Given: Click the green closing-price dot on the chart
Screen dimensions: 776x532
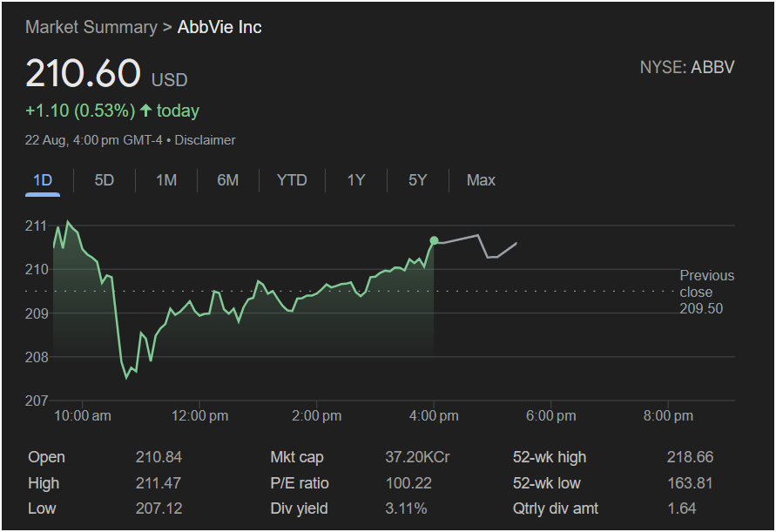Looking at the screenshot, I should [x=434, y=240].
